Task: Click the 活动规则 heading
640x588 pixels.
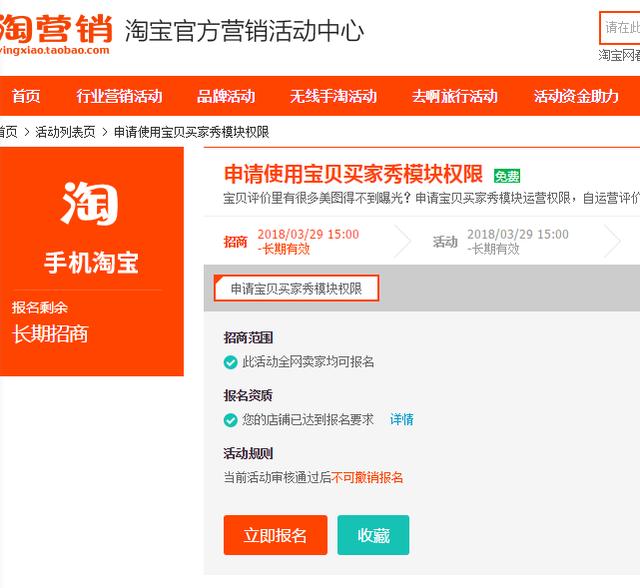Action: click(x=248, y=453)
